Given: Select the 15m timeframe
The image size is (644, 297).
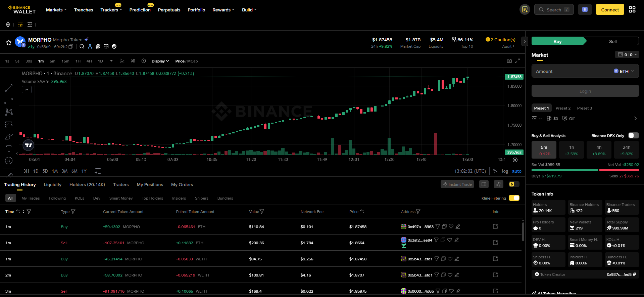Looking at the screenshot, I should click(x=65, y=61).
